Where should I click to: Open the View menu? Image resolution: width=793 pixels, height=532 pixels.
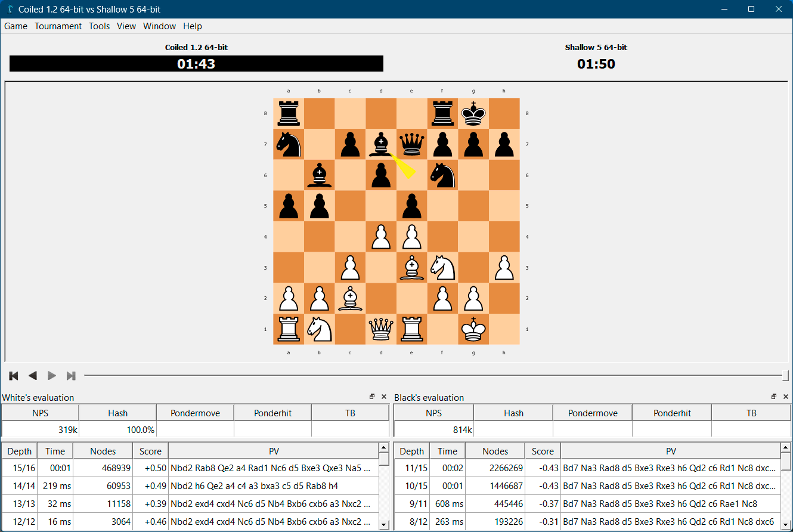[126, 26]
